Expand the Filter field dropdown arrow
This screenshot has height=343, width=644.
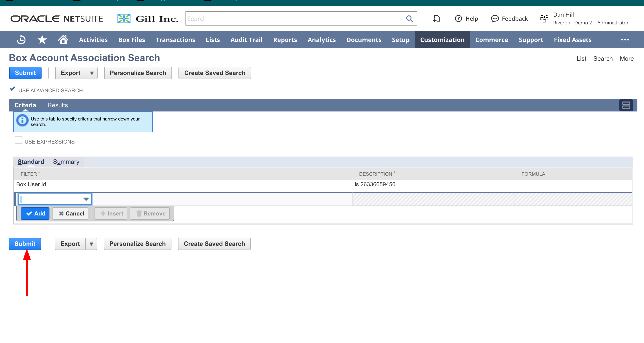tap(86, 199)
